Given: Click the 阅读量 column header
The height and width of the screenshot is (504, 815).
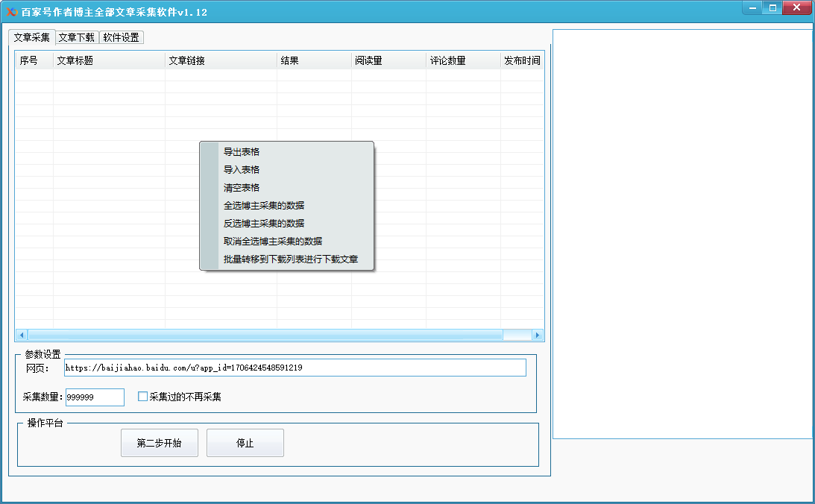Looking at the screenshot, I should click(388, 60).
